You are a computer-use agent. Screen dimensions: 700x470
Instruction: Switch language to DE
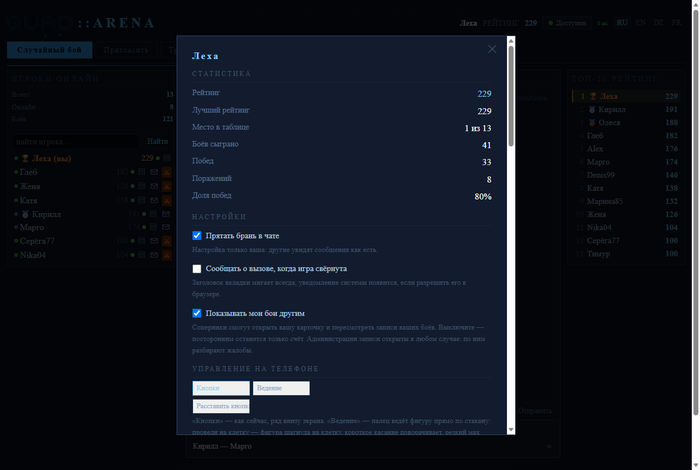point(658,22)
